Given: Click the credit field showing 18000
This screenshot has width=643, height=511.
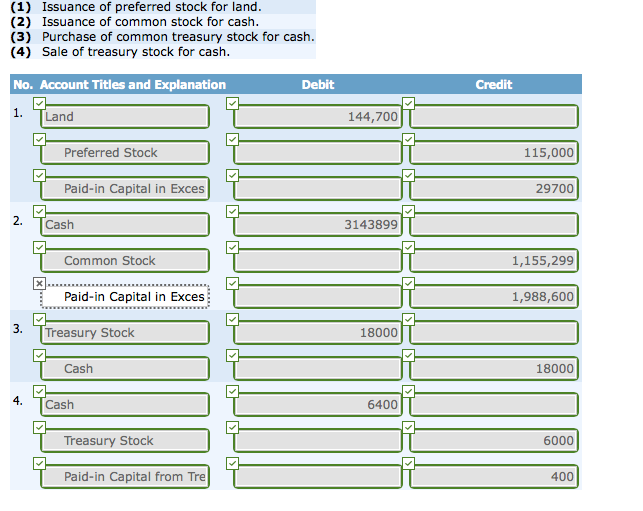Looking at the screenshot, I should 494,368.
